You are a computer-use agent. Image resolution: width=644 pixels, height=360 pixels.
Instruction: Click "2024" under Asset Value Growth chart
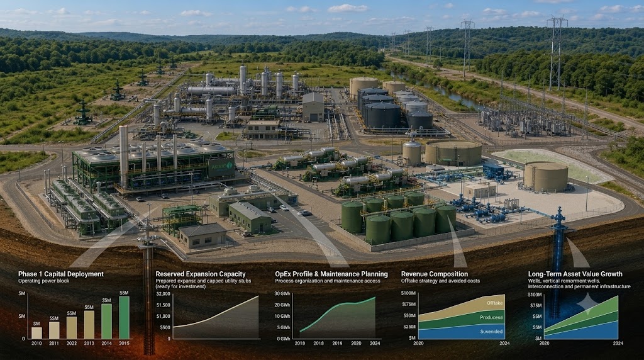pos(618,343)
